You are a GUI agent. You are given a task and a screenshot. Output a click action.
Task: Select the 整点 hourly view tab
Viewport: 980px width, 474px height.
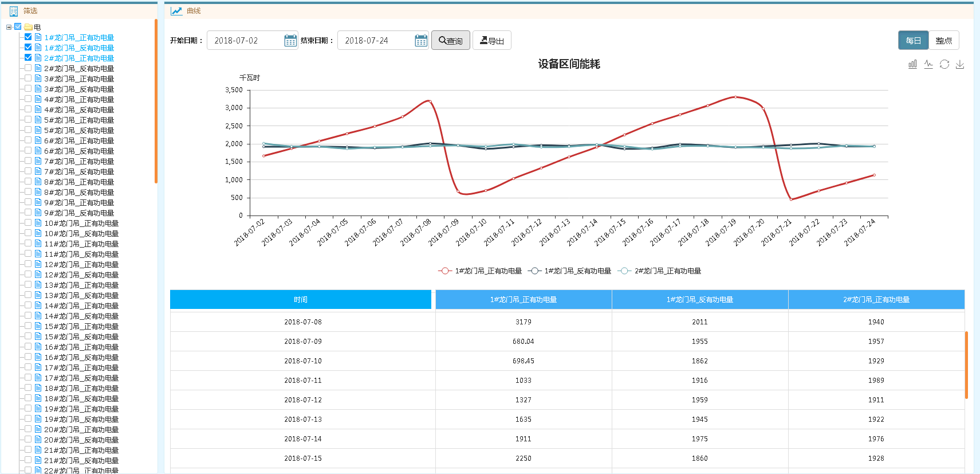(943, 40)
